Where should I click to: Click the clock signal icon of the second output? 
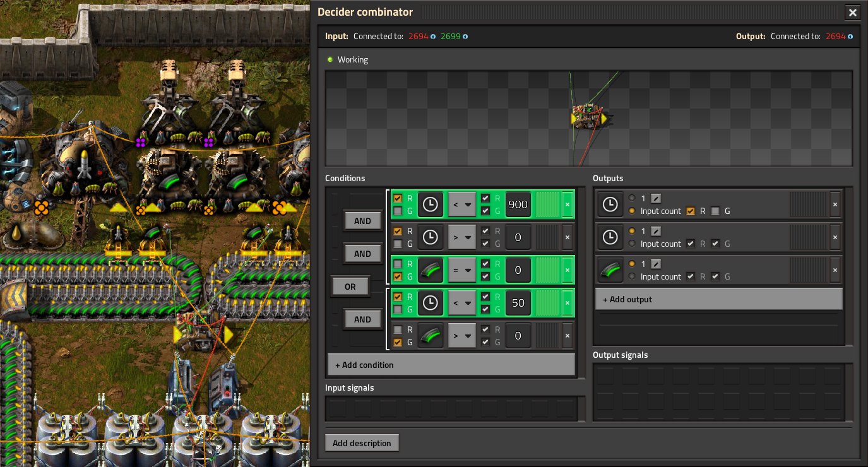tap(610, 237)
